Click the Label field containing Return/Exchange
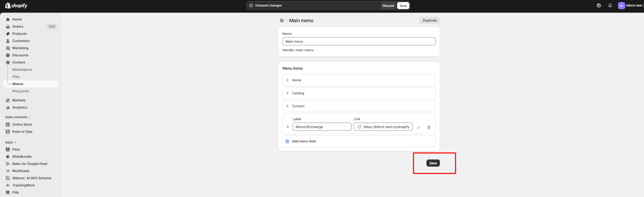This screenshot has height=197, width=644. [x=321, y=127]
